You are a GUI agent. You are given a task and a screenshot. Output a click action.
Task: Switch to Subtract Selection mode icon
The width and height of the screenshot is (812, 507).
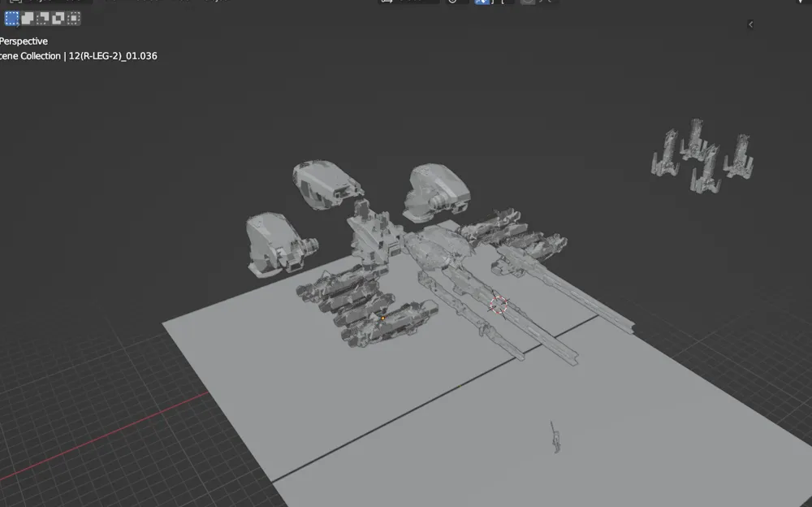[42, 18]
